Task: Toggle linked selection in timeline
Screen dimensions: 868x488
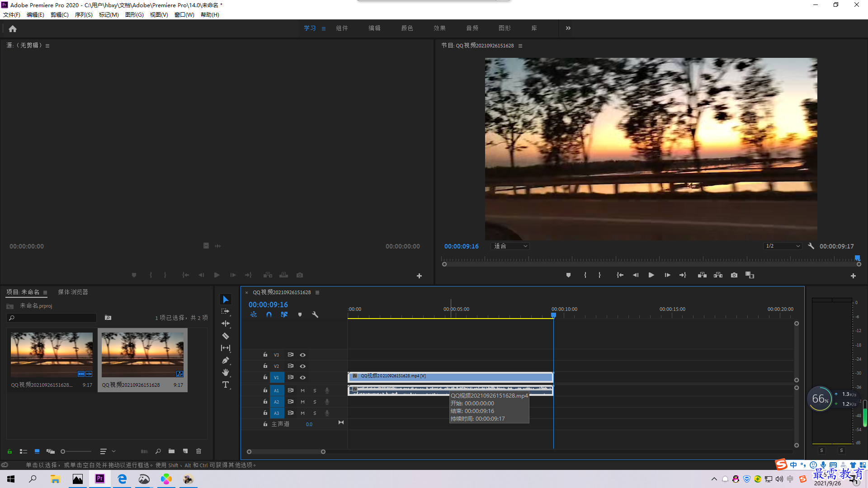Action: click(x=284, y=314)
